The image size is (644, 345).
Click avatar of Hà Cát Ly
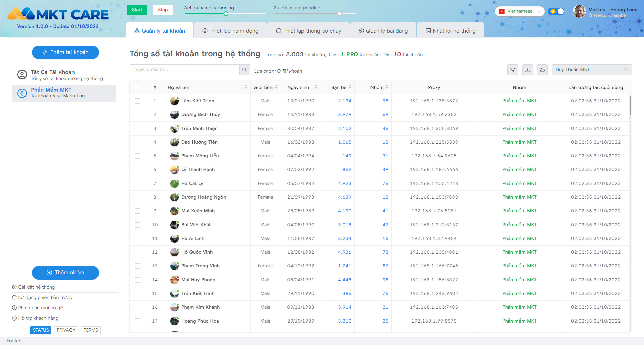click(x=175, y=183)
